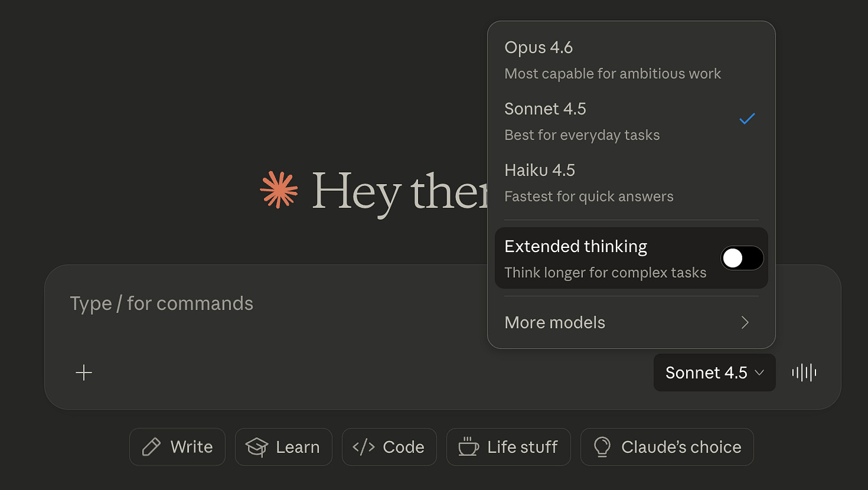
Task: Click the coffee cup icon on Life stuff
Action: click(469, 447)
